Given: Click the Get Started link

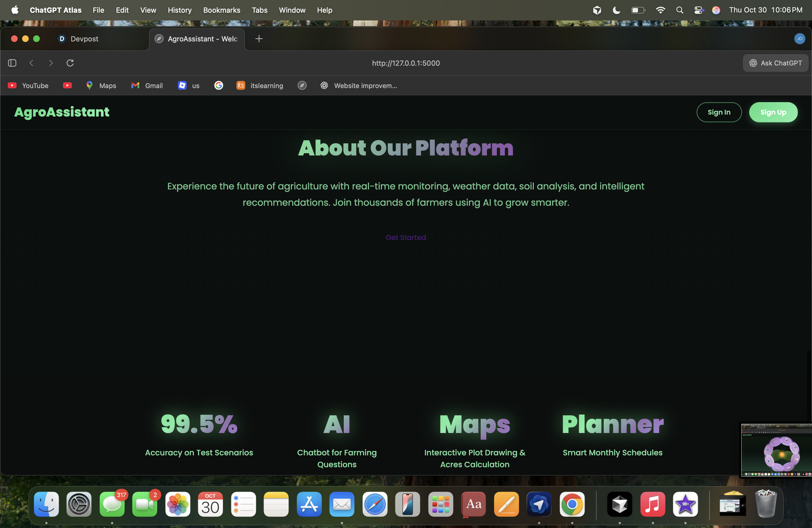Looking at the screenshot, I should click(x=406, y=237).
